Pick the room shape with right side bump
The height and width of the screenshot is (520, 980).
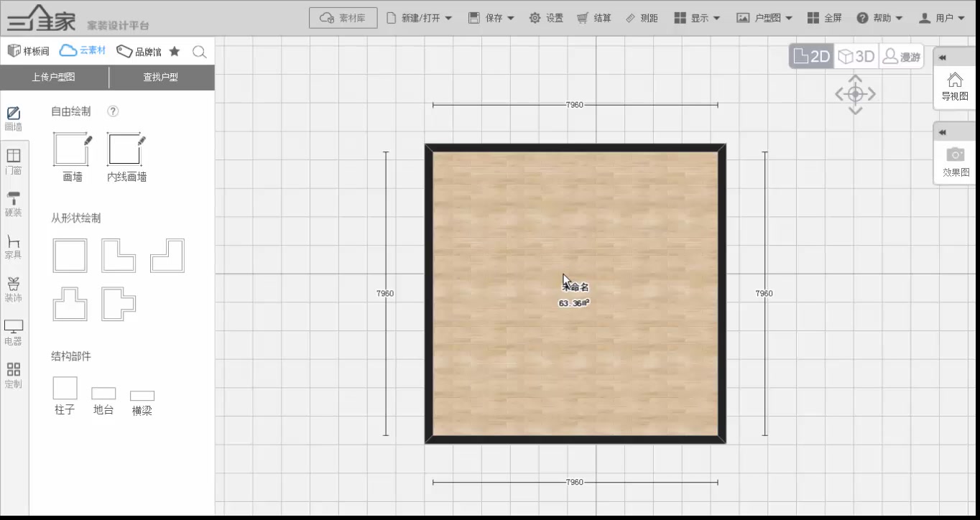(119, 304)
